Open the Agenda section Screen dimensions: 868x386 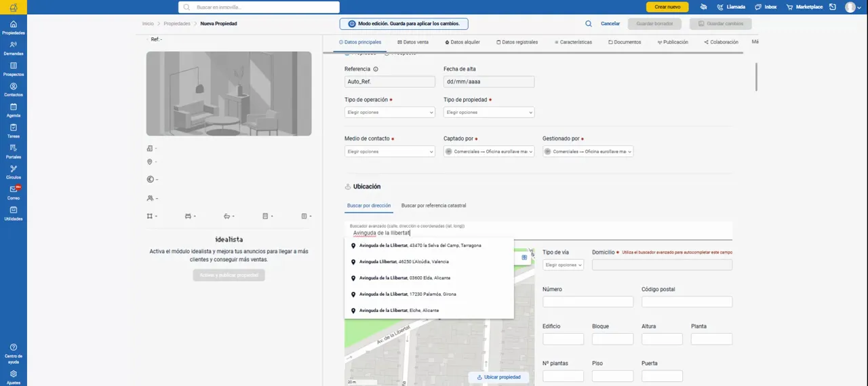[x=14, y=111]
